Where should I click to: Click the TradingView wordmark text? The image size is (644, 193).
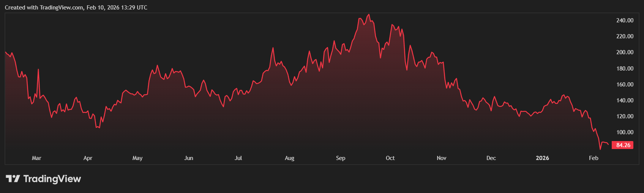(52, 179)
